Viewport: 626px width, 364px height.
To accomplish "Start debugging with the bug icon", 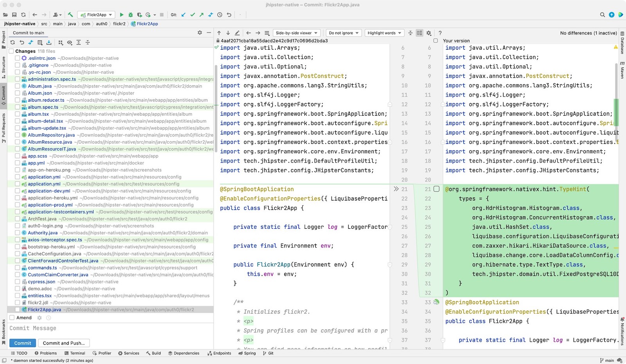I will 130,15.
